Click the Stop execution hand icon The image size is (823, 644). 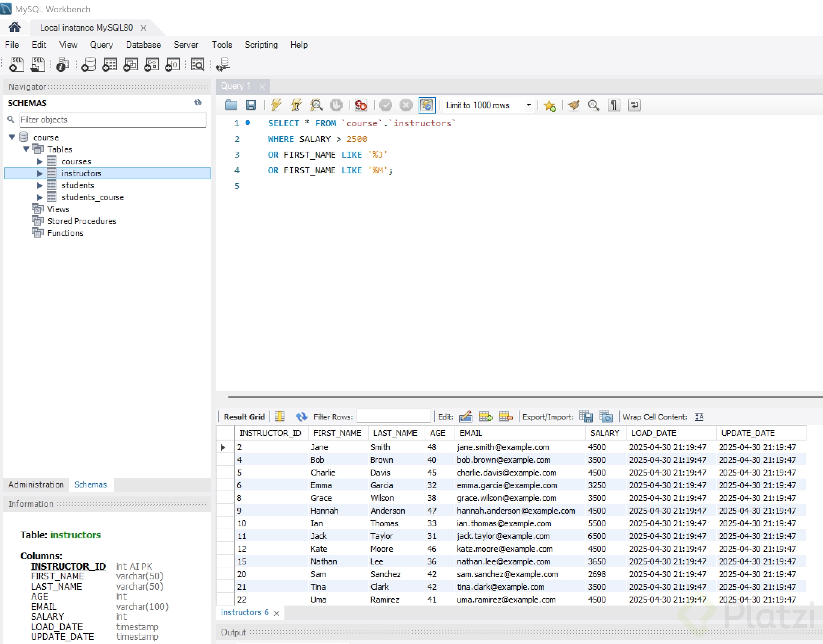336,105
